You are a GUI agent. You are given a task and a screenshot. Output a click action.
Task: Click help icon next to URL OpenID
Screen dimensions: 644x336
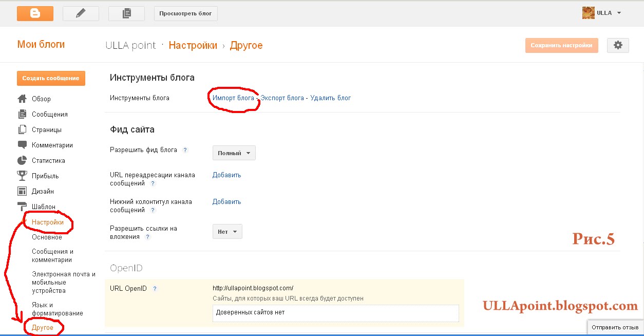[x=155, y=289]
